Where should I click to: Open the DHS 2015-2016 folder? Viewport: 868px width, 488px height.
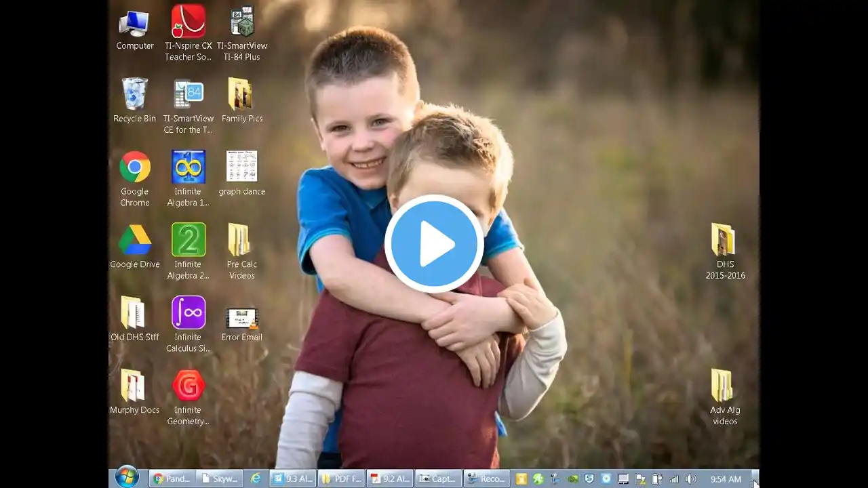(x=724, y=241)
